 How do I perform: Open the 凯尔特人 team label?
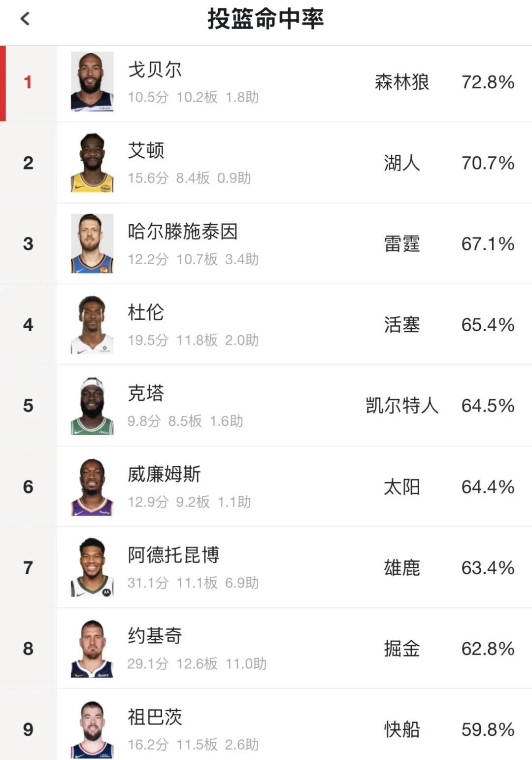pos(401,406)
